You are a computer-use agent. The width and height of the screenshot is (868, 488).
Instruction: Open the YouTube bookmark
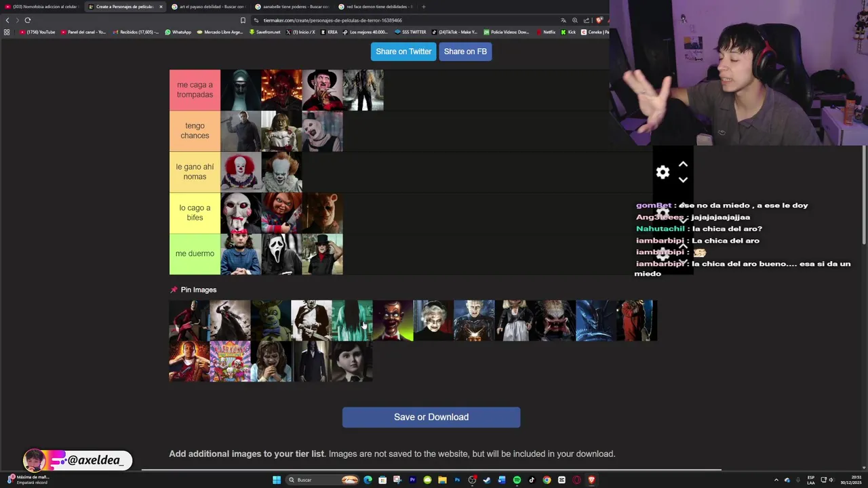coord(37,32)
